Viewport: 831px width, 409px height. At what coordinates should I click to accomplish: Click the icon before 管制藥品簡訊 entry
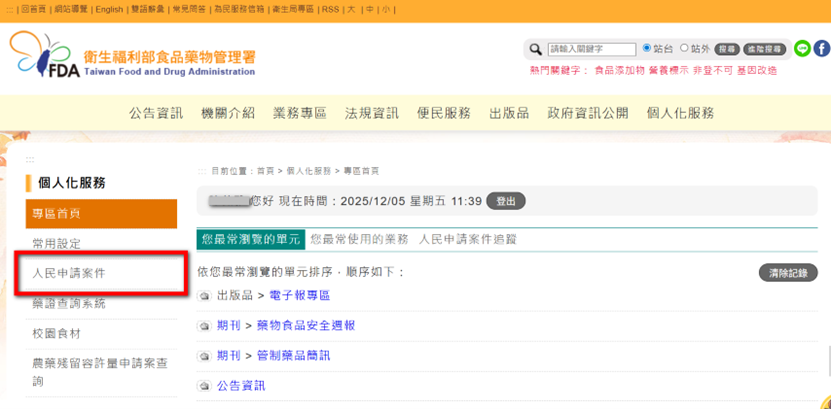point(204,356)
